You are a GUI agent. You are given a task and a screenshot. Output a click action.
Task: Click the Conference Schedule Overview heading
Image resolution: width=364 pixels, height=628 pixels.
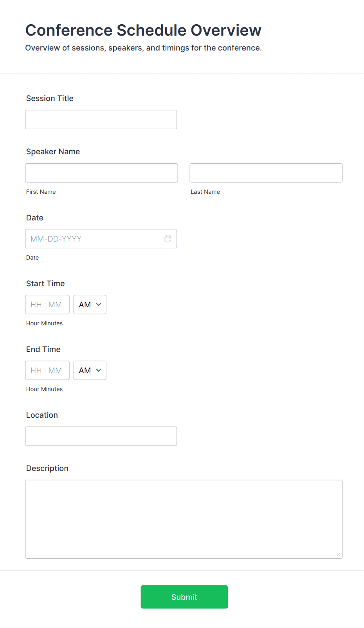143,30
